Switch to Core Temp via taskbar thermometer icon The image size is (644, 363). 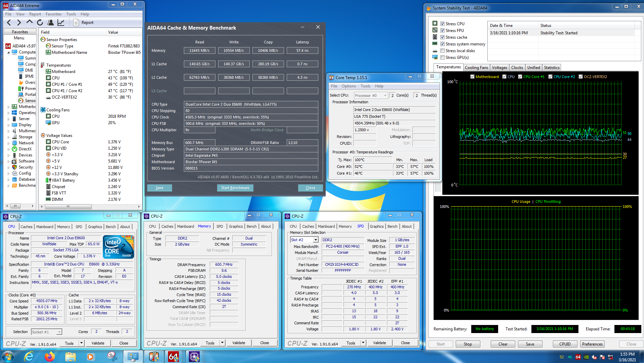(154, 357)
